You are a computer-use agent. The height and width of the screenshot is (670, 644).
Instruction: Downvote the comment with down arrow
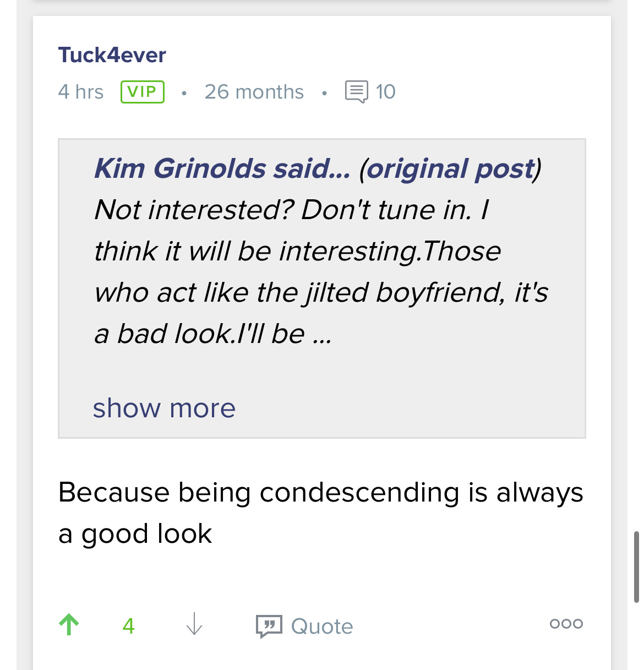(194, 625)
